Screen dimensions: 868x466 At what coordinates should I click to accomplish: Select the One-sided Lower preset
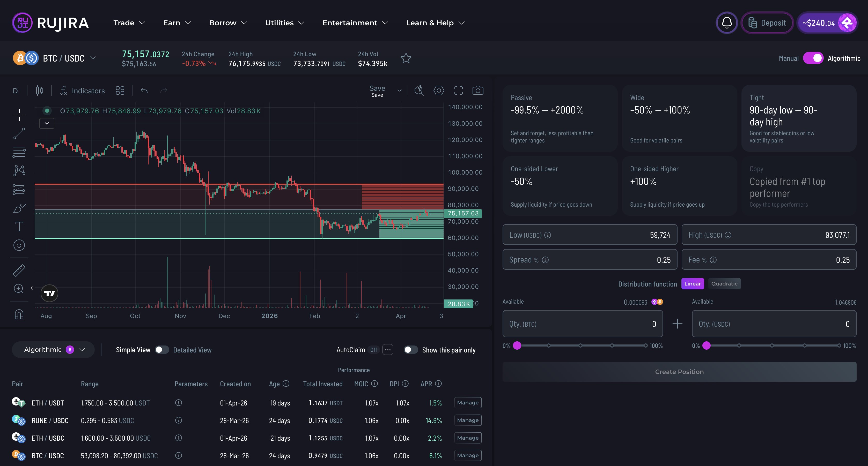(560, 186)
